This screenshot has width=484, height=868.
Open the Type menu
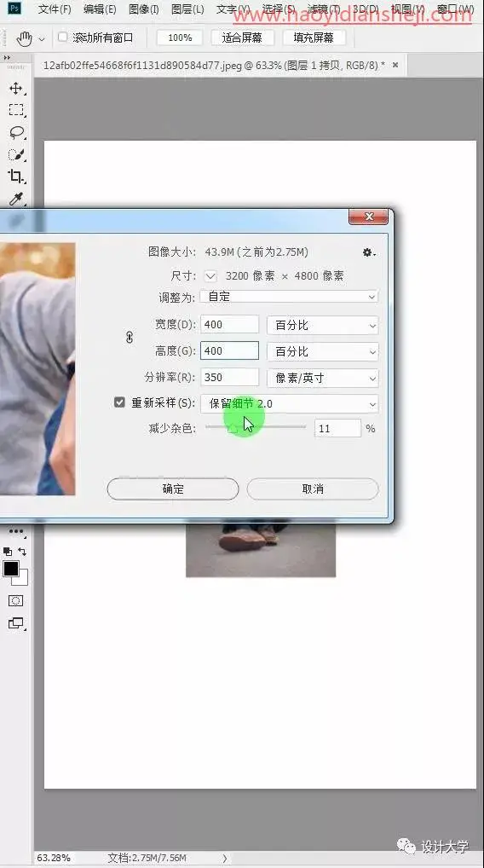click(233, 9)
